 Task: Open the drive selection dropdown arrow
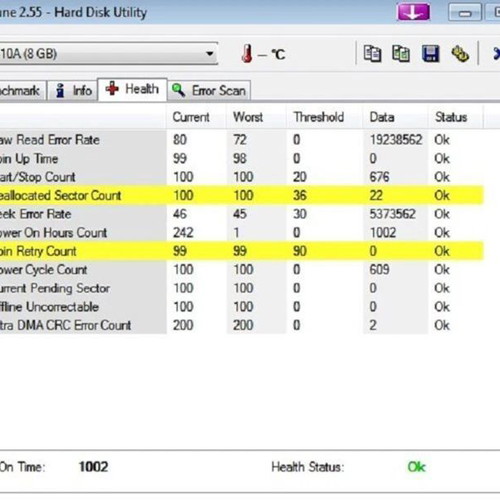(x=209, y=53)
